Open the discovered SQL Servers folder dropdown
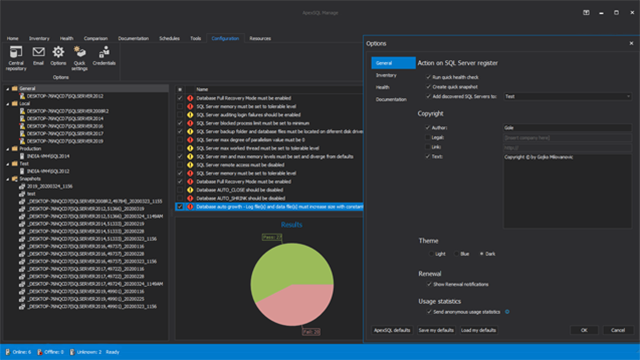 (x=628, y=97)
